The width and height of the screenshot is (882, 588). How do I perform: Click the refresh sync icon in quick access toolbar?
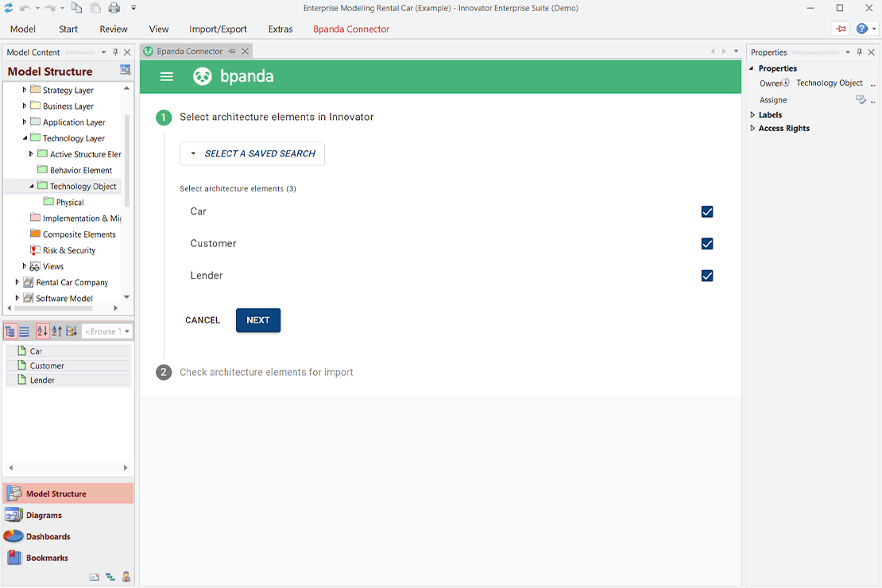pos(9,8)
